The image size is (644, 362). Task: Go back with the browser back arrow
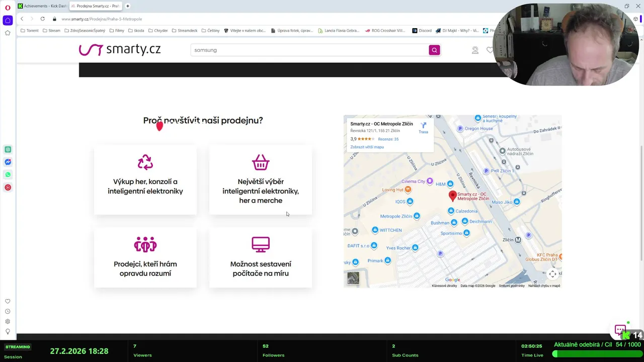22,19
